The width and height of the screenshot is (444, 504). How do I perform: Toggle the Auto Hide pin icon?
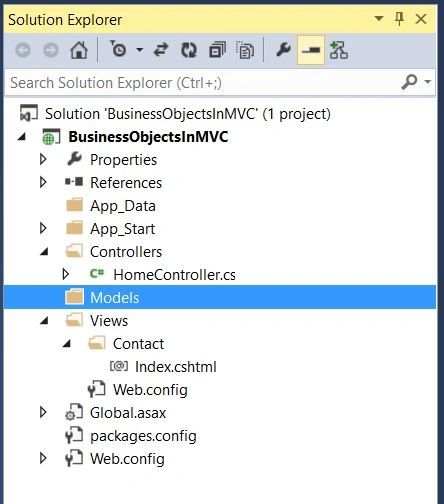pos(399,18)
